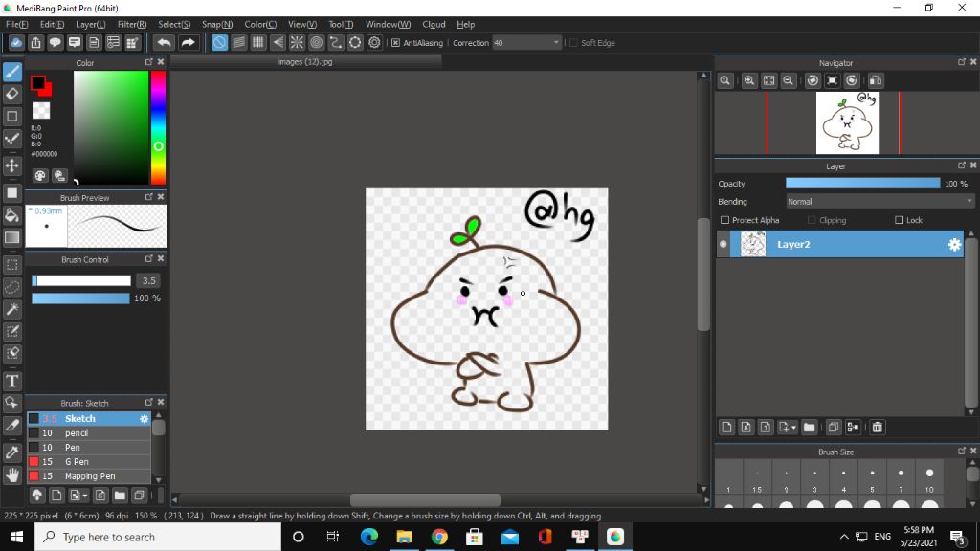Rotate canvas left in Navigator
The height and width of the screenshot is (551, 980).
point(813,80)
